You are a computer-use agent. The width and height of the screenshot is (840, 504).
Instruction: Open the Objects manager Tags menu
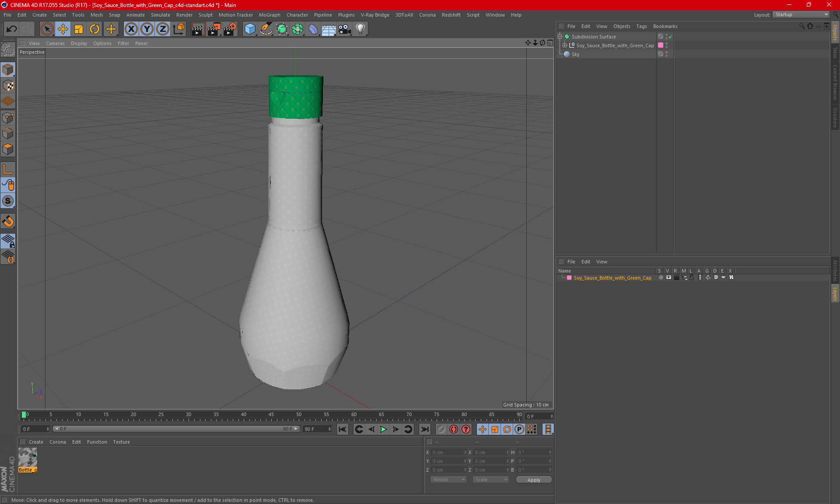click(641, 26)
